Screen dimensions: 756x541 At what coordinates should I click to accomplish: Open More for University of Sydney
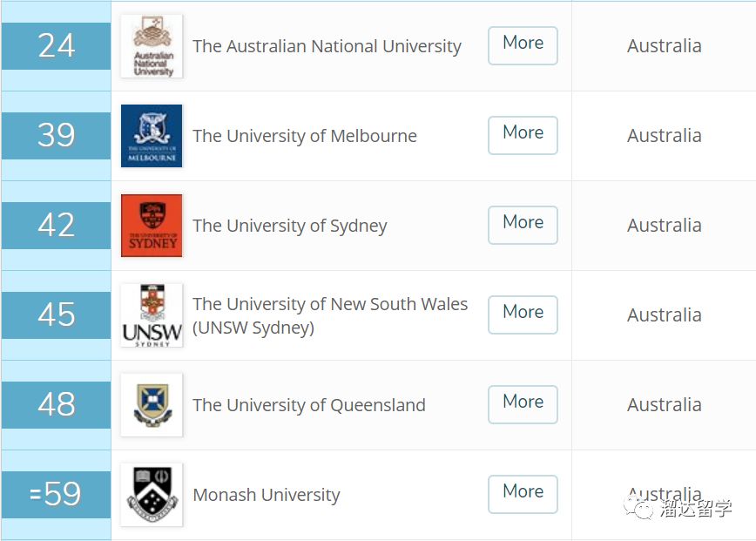coord(523,225)
